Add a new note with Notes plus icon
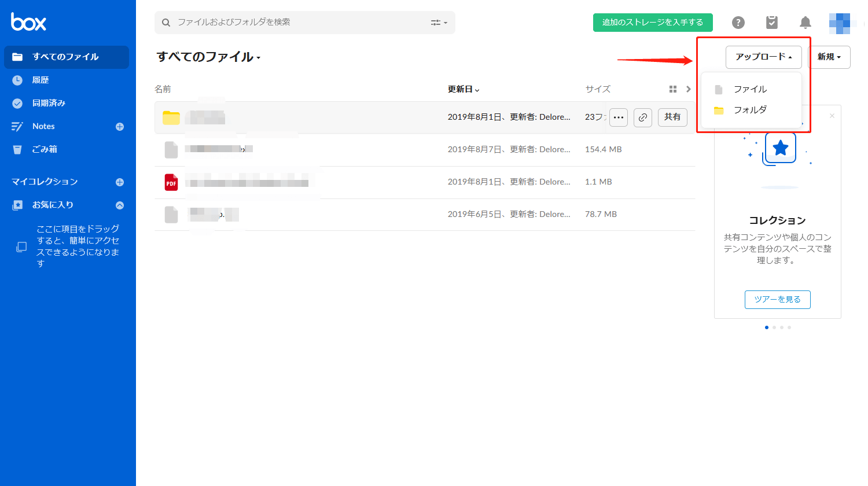Screen dimensions: 868x486 tap(120, 127)
